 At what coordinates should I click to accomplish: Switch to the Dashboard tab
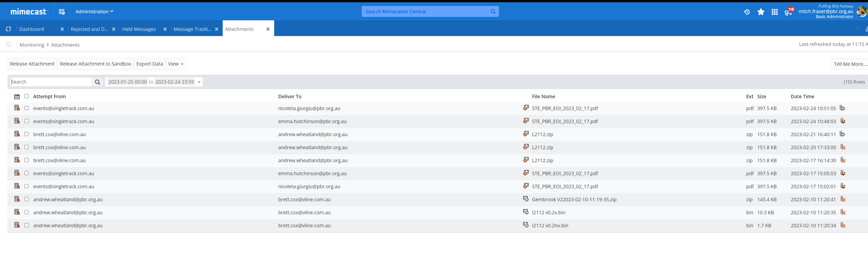(x=32, y=29)
